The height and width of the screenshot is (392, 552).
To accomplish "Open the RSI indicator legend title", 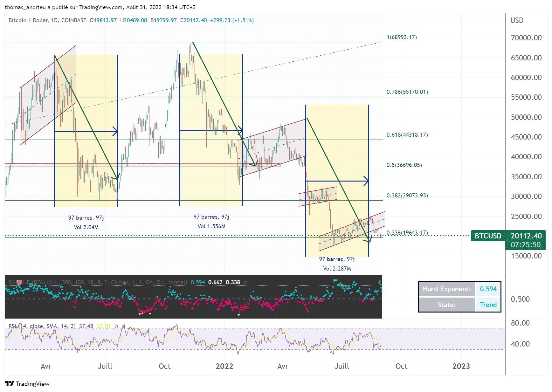I will (42, 326).
